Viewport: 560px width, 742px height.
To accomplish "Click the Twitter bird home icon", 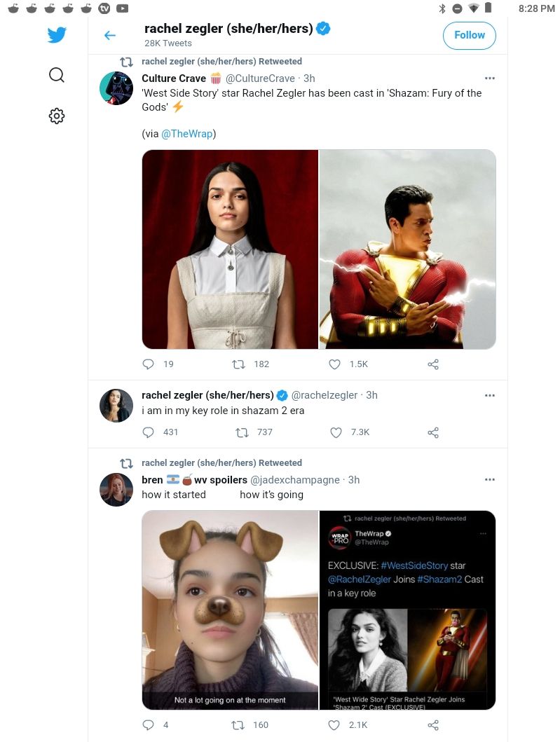I will pyautogui.click(x=57, y=35).
